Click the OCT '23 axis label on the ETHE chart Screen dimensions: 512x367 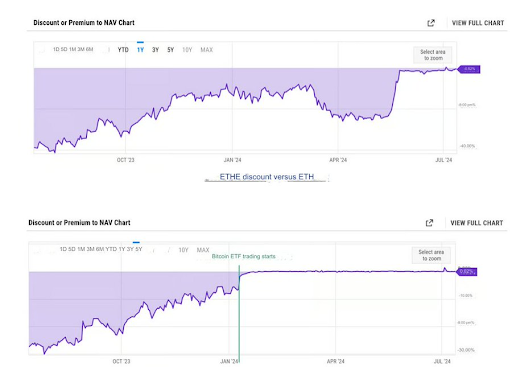126,160
